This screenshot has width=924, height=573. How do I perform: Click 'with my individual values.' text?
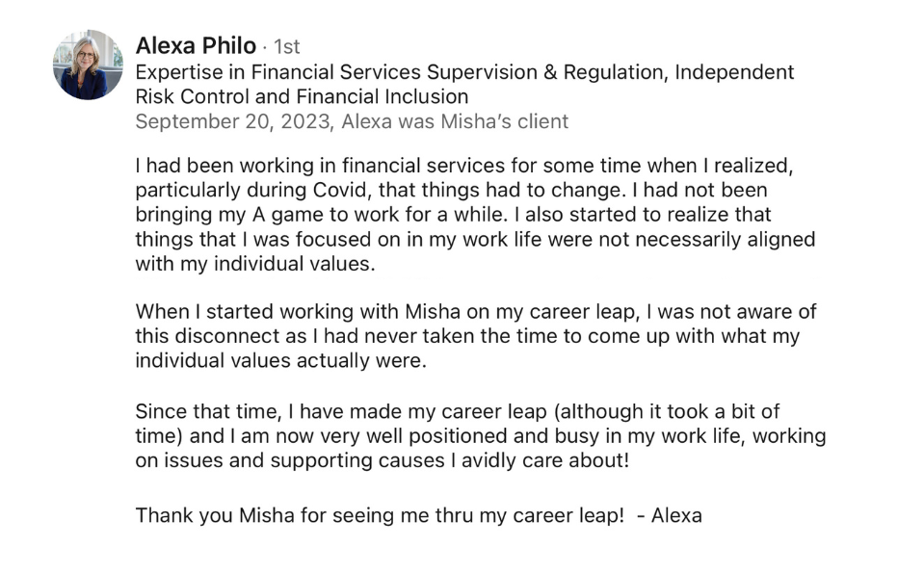tap(254, 264)
